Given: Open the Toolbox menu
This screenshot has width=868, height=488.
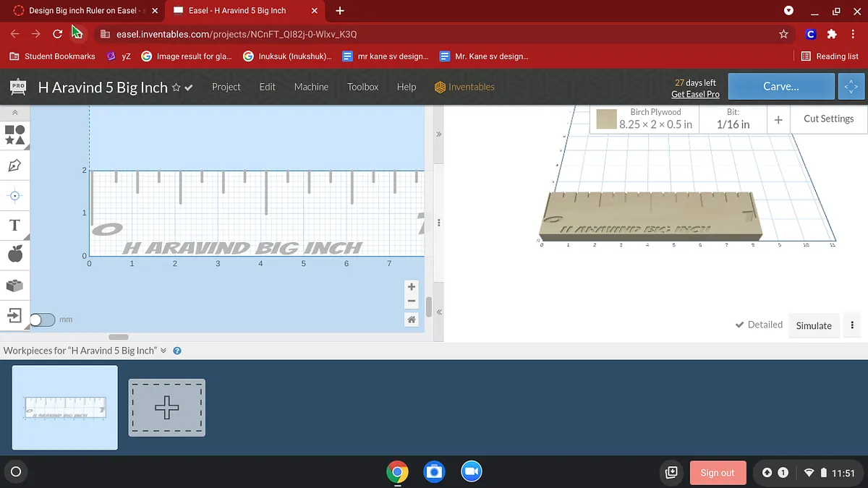Looking at the screenshot, I should tap(362, 87).
